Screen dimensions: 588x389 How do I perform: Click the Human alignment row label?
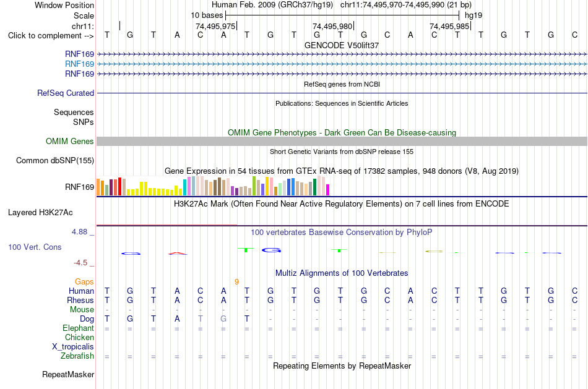point(81,291)
